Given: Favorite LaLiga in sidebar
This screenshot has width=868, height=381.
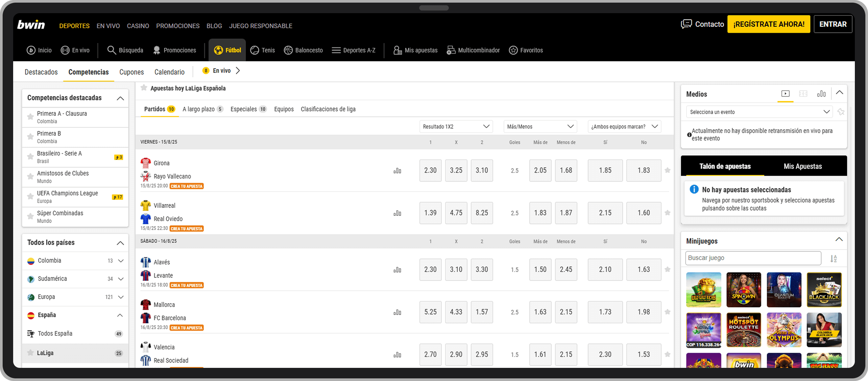Looking at the screenshot, I should [x=30, y=353].
